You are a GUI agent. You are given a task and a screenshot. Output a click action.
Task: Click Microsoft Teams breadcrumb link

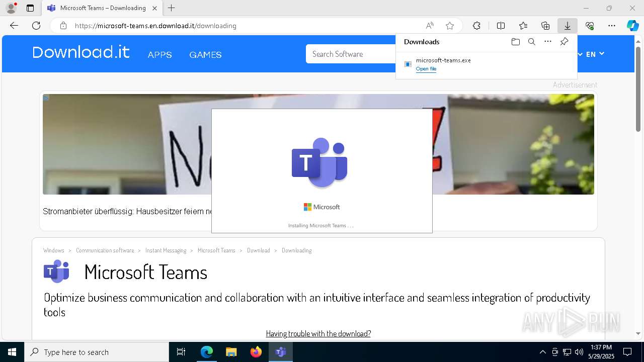pyautogui.click(x=216, y=250)
